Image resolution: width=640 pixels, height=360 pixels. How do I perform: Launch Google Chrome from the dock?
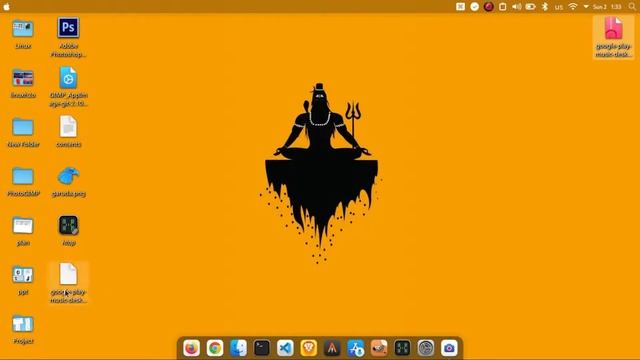[215, 348]
